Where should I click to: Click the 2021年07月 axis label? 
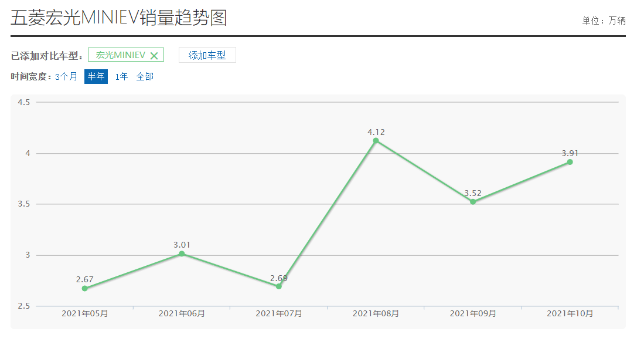pyautogui.click(x=279, y=314)
